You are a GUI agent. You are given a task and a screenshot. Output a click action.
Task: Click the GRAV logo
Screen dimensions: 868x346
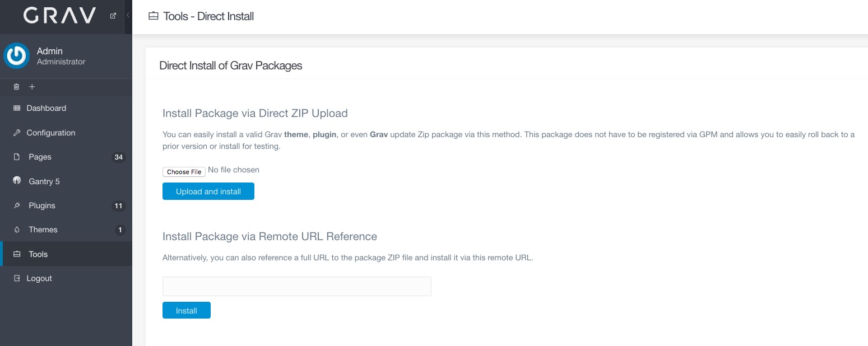(60, 16)
